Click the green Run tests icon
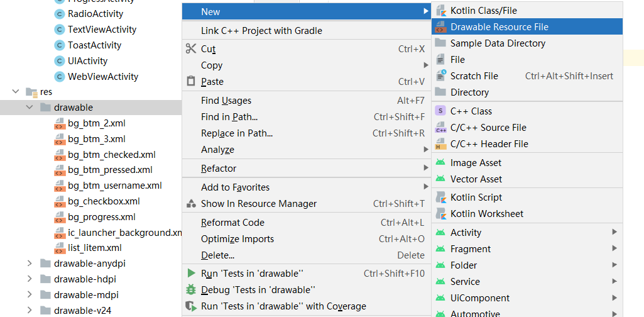This screenshot has width=644, height=317. (x=191, y=273)
